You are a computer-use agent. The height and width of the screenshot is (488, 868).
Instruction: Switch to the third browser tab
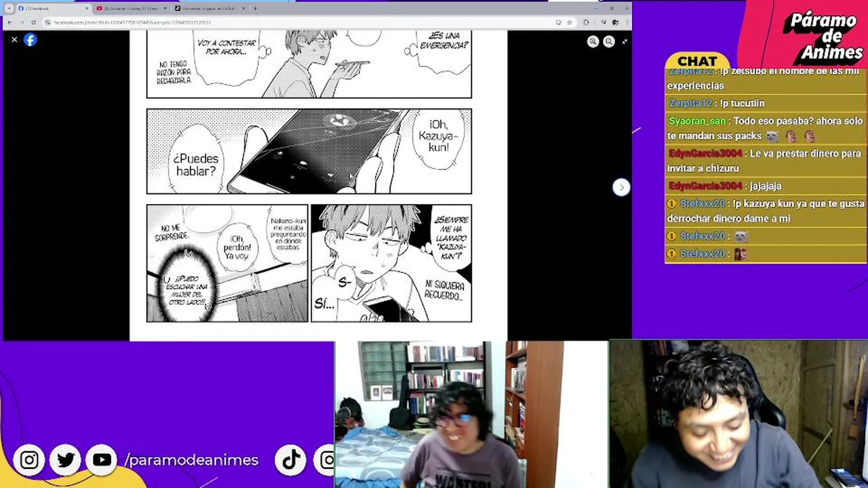point(210,9)
